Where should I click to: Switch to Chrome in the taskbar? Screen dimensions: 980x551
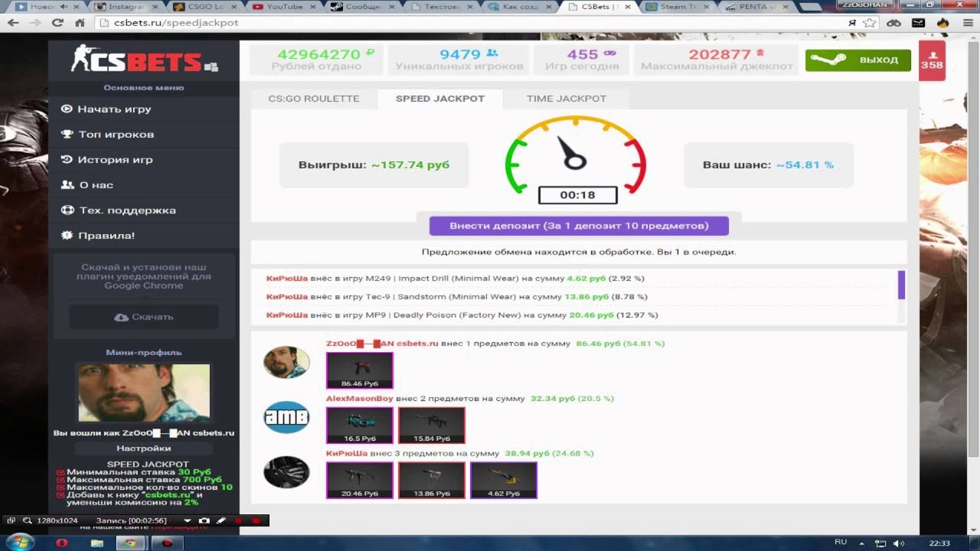pos(131,543)
